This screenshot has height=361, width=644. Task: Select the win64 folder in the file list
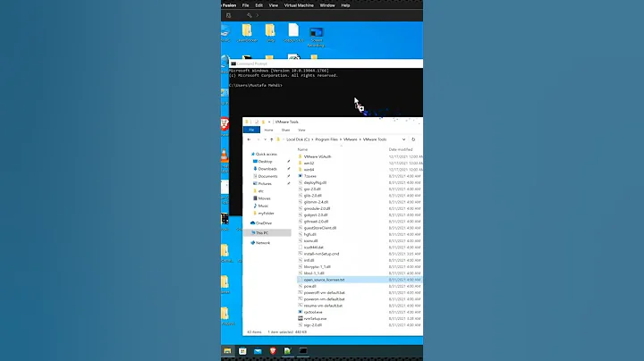pyautogui.click(x=309, y=170)
